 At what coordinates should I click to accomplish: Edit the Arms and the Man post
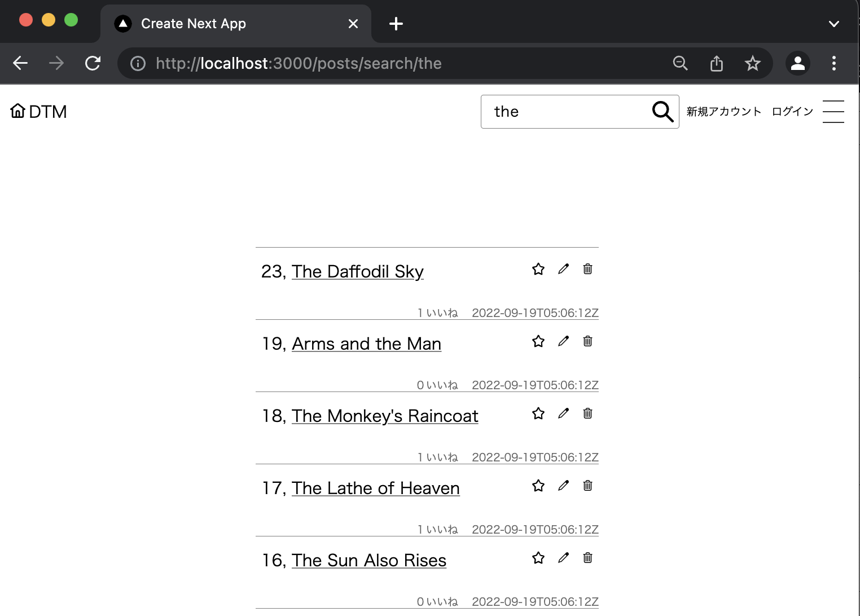(563, 341)
